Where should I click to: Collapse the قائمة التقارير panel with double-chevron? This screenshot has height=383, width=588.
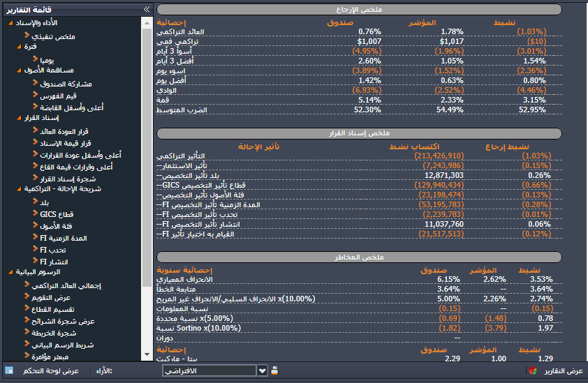tap(146, 9)
